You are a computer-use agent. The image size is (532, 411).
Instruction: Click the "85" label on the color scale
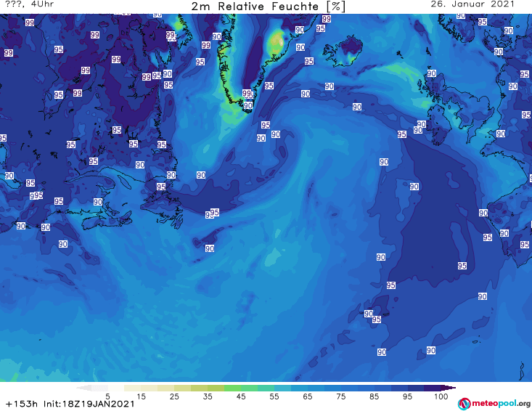tap(374, 396)
